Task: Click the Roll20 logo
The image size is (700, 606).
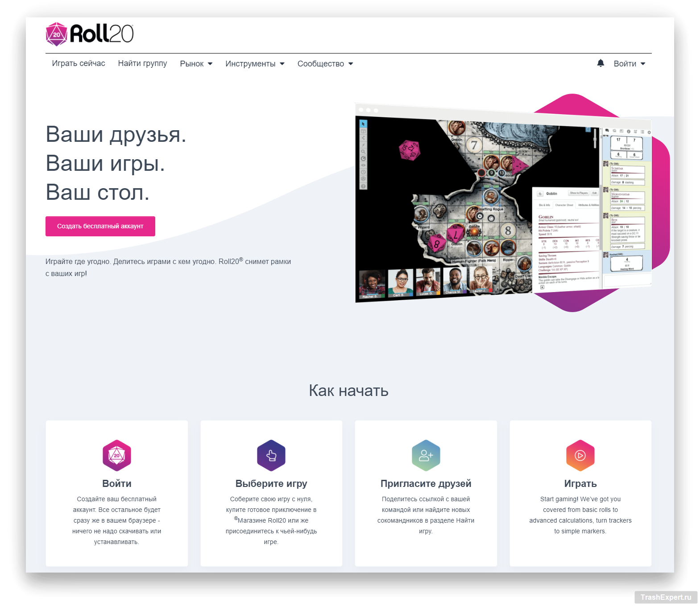Action: [90, 34]
